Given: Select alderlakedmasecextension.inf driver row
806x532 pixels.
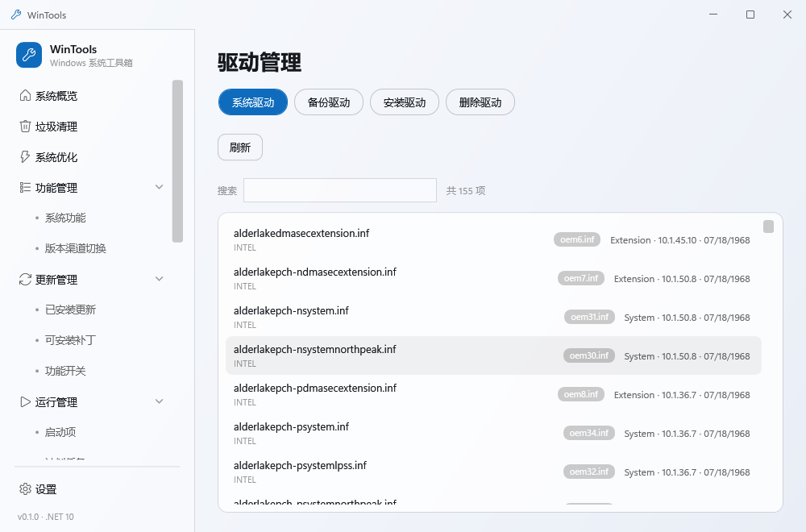Looking at the screenshot, I should click(493, 240).
